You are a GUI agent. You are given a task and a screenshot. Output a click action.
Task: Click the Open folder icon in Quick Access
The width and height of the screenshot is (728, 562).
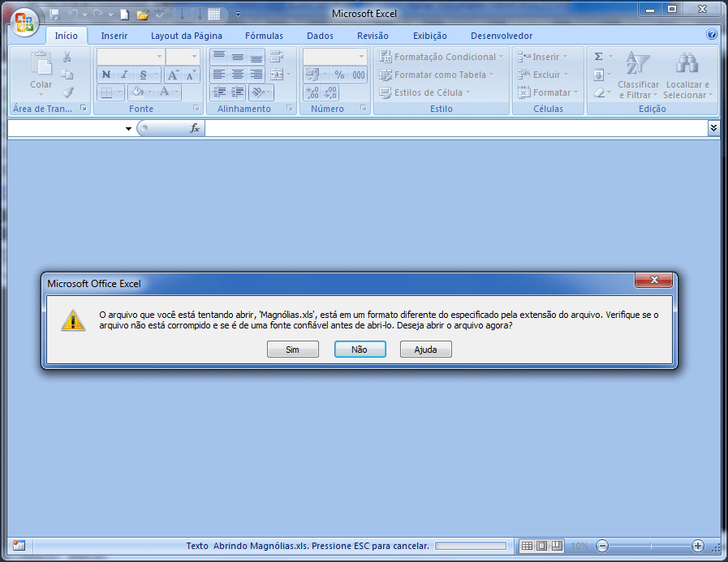143,14
